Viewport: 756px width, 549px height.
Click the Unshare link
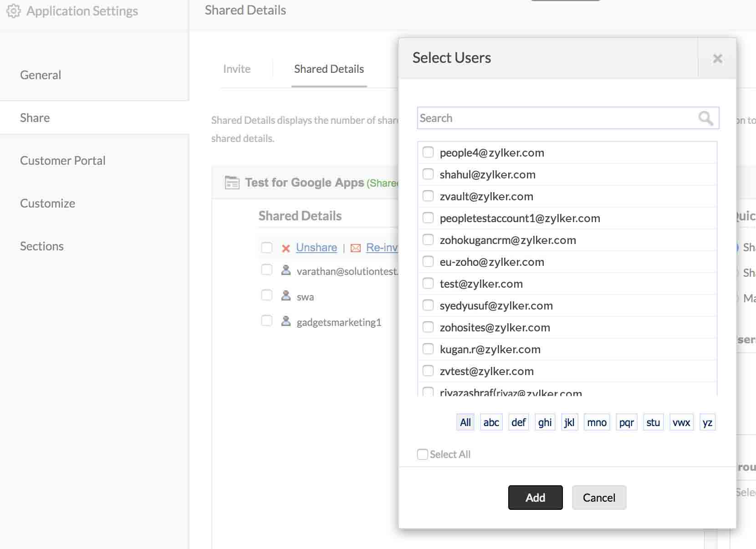coord(317,248)
